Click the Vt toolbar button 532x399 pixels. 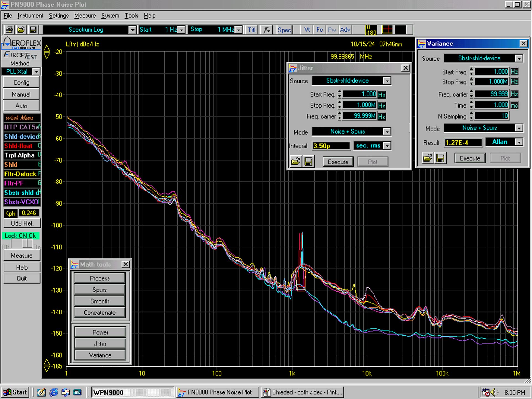click(x=307, y=30)
